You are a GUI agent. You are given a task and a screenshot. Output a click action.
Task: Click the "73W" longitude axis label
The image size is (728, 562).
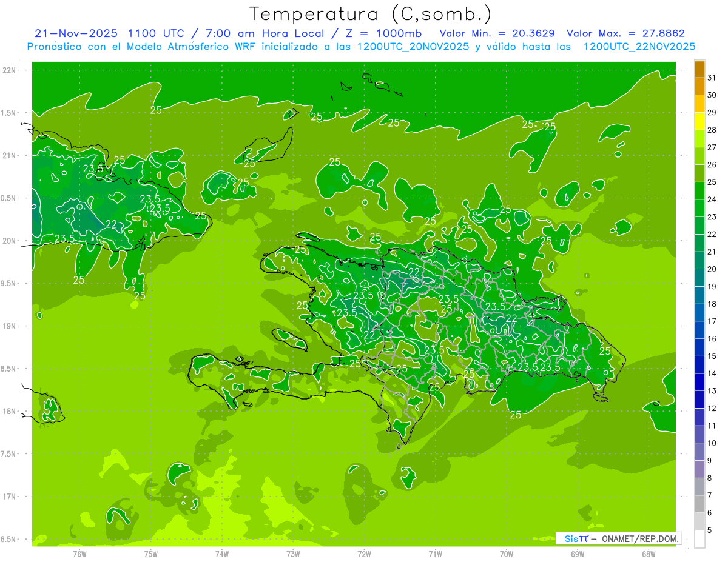(293, 554)
